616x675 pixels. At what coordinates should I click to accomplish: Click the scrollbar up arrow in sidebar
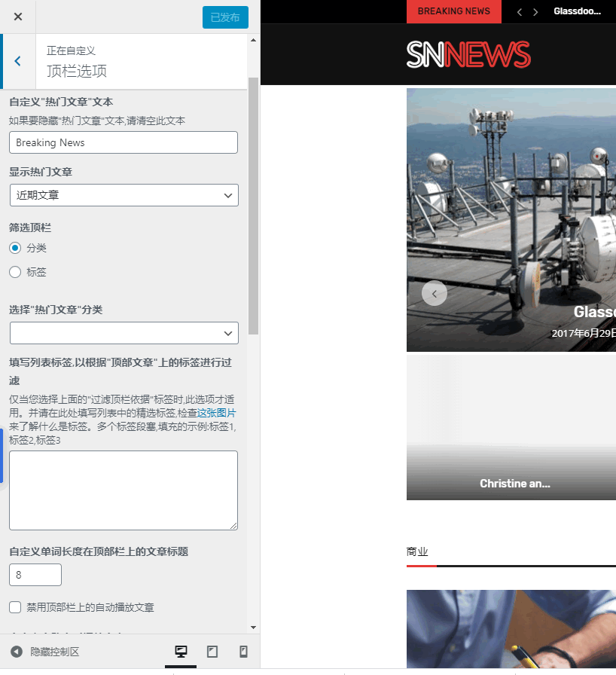coord(253,40)
